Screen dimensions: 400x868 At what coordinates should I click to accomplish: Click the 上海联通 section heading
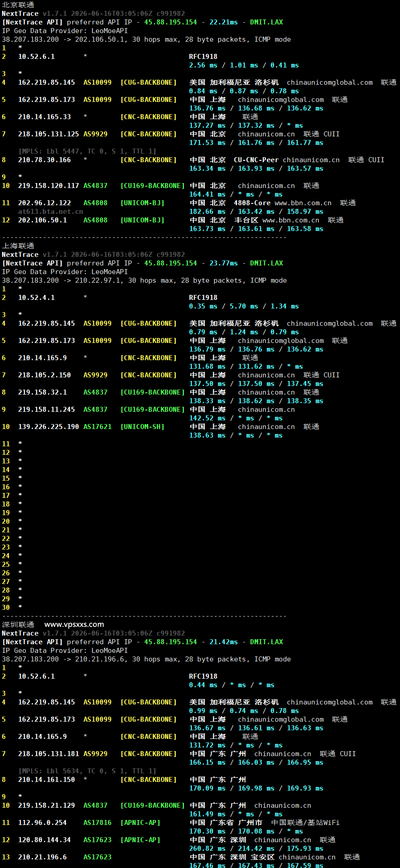[x=18, y=246]
